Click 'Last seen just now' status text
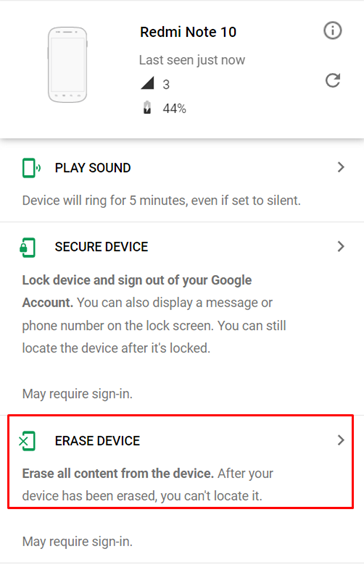 pos(192,60)
